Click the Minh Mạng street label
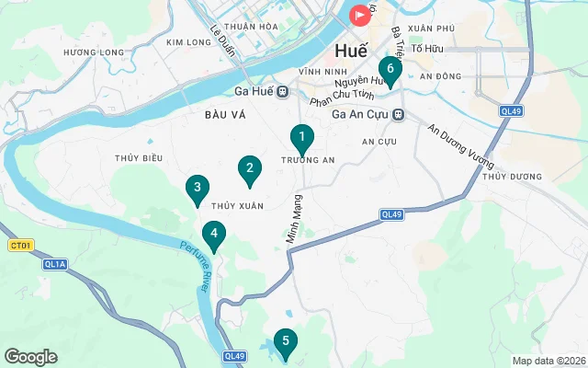 click(x=294, y=219)
